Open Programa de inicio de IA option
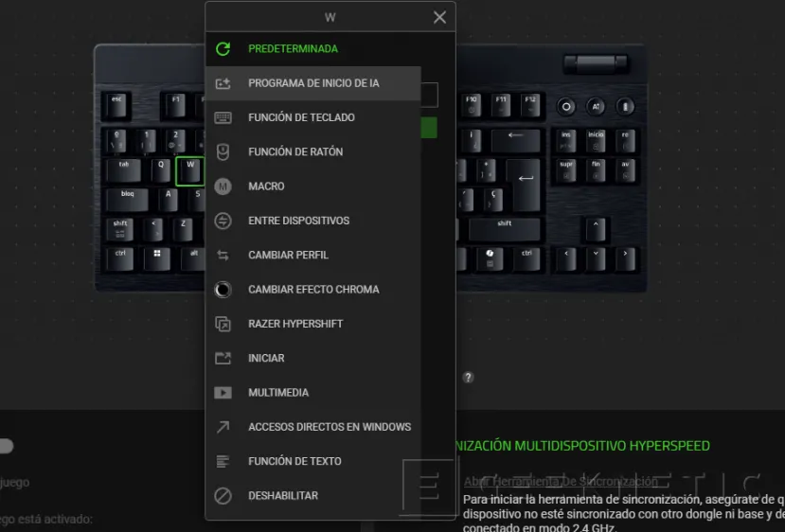This screenshot has width=785, height=532. click(x=312, y=83)
